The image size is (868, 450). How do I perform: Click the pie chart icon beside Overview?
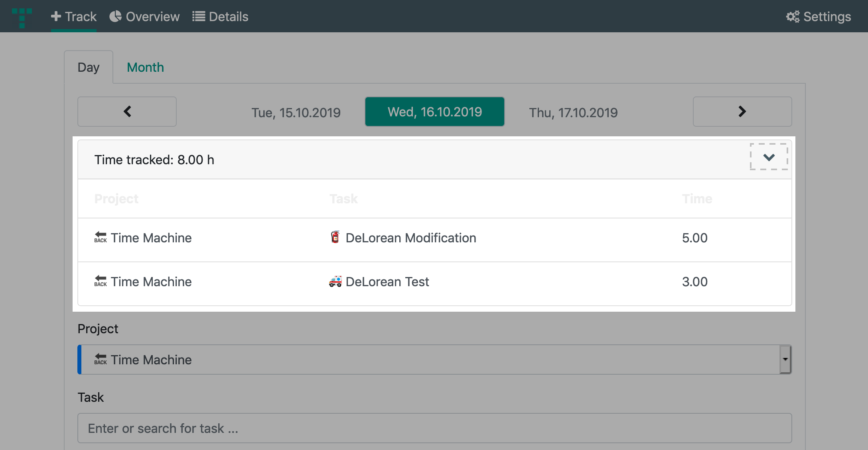(115, 16)
